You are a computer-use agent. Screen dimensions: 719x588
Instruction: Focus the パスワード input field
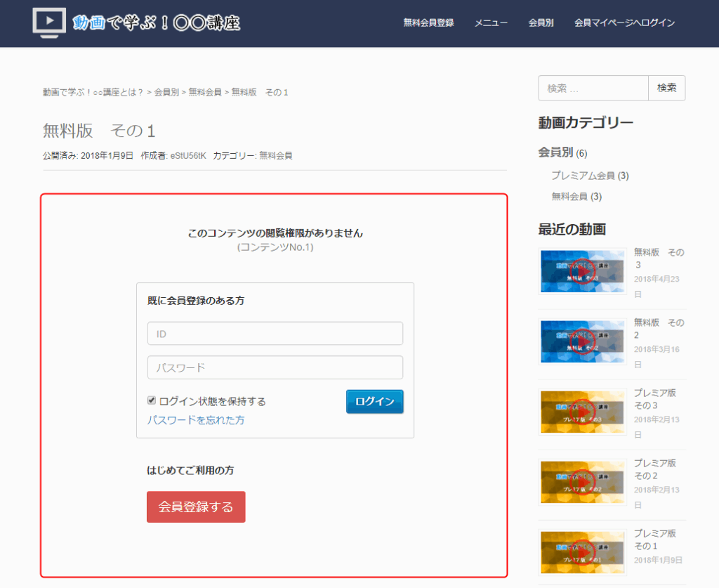click(x=275, y=367)
